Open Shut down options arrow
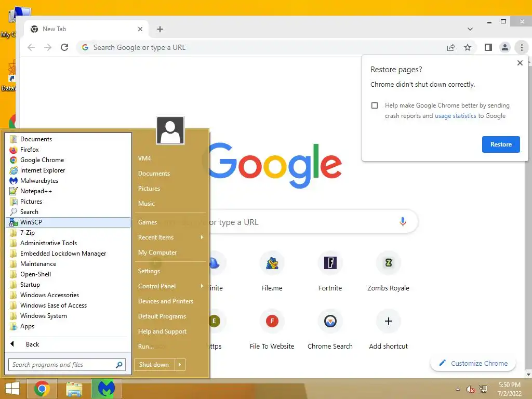 pyautogui.click(x=180, y=365)
